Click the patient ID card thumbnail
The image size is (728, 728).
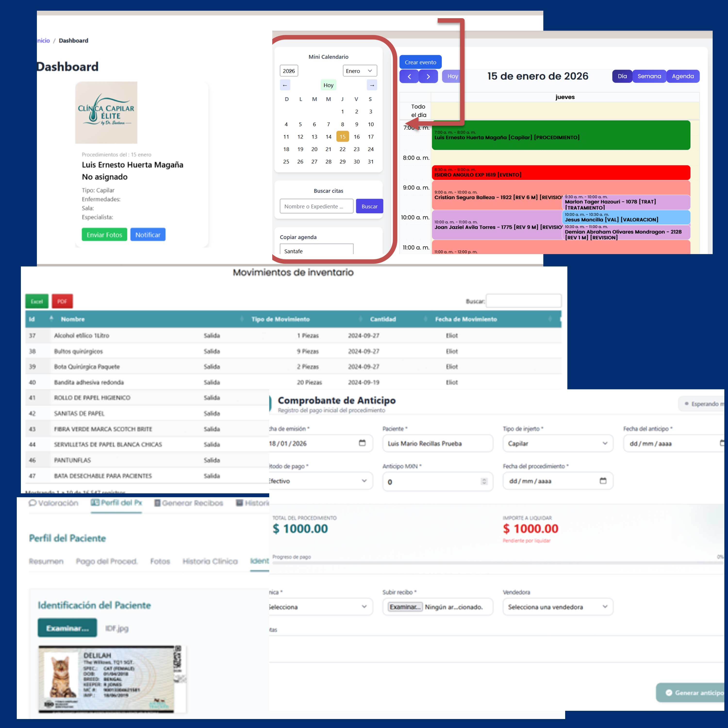[112, 679]
